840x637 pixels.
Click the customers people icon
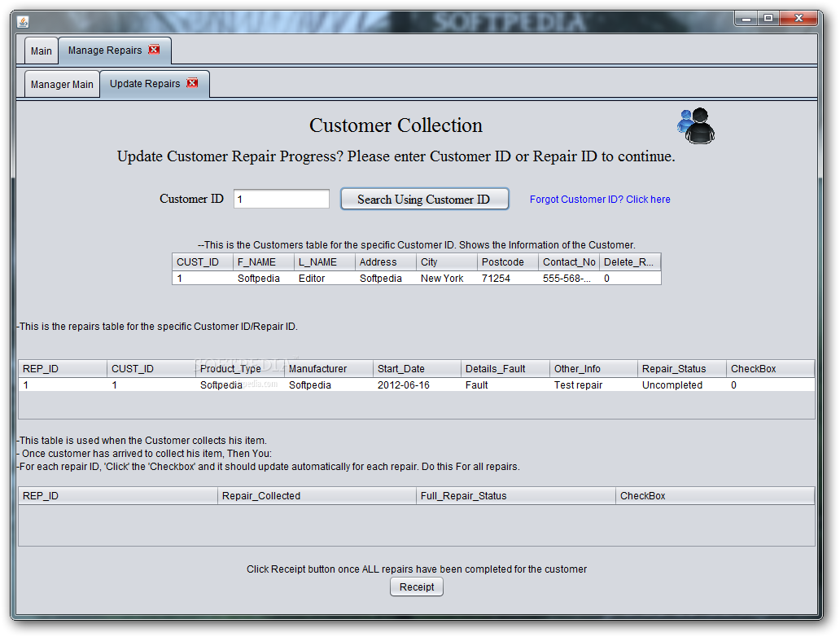tap(696, 125)
